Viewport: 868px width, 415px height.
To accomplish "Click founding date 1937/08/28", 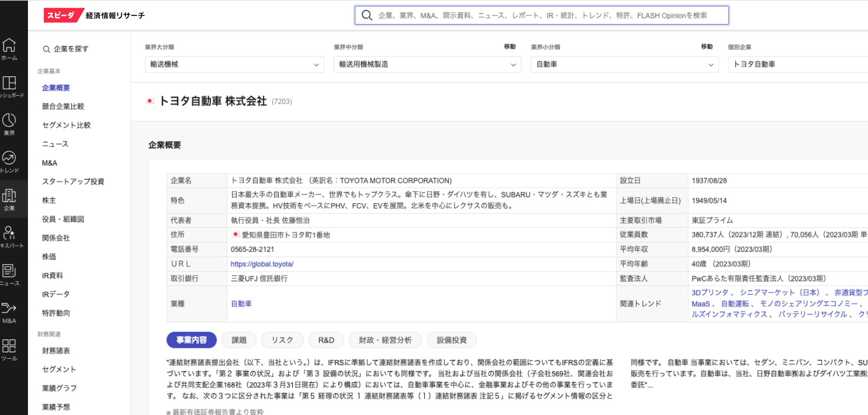I will (x=709, y=180).
